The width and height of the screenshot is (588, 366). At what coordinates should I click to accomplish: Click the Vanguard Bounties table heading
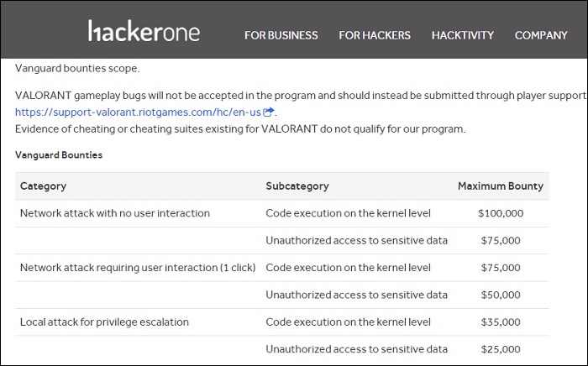pos(59,155)
